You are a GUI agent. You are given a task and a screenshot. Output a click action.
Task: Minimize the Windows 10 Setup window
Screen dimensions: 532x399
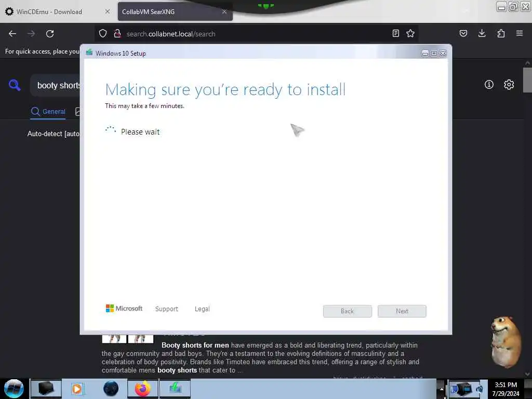click(x=425, y=54)
